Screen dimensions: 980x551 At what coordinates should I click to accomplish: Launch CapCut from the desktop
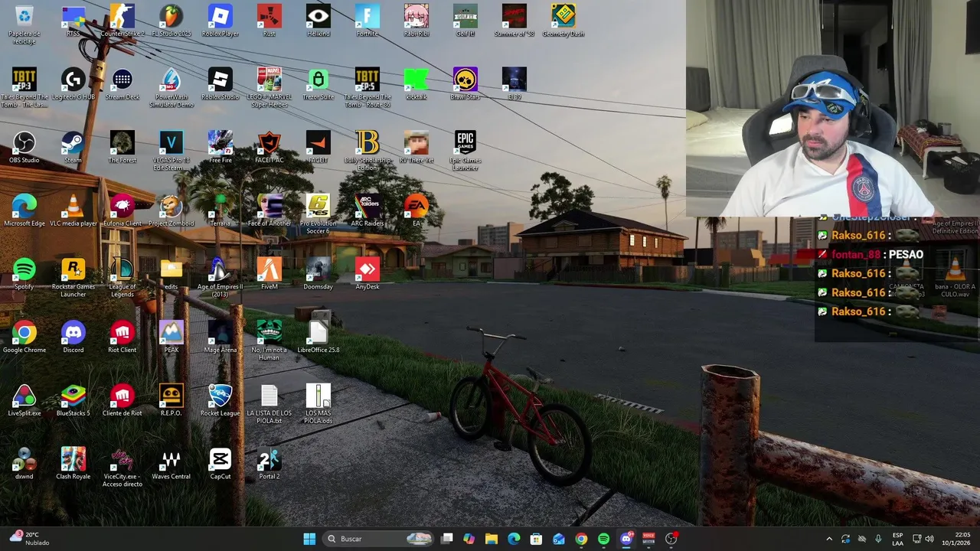click(220, 464)
